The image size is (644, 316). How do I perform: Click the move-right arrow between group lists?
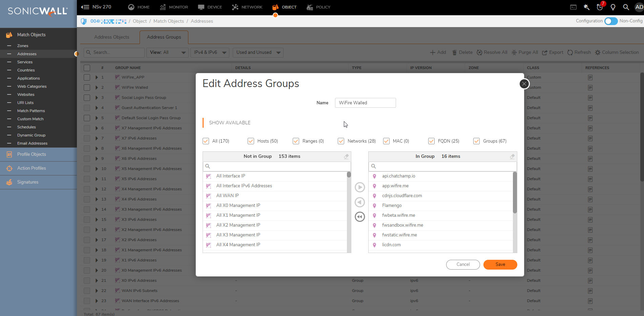coord(360,187)
